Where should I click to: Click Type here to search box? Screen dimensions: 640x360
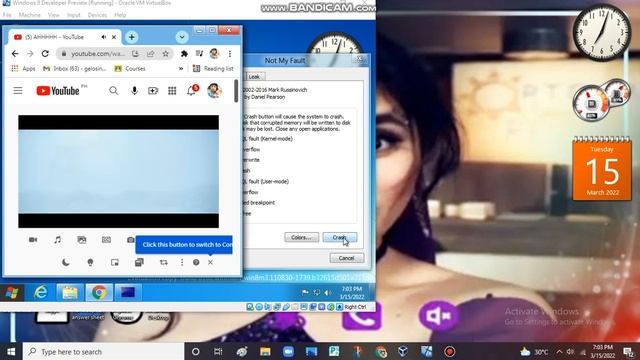(104, 351)
